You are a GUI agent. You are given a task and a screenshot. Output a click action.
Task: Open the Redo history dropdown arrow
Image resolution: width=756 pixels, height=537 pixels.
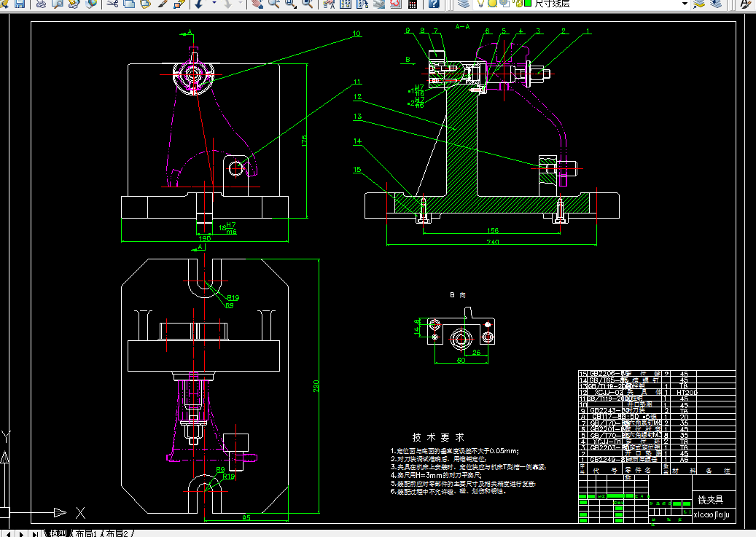[240, 4]
